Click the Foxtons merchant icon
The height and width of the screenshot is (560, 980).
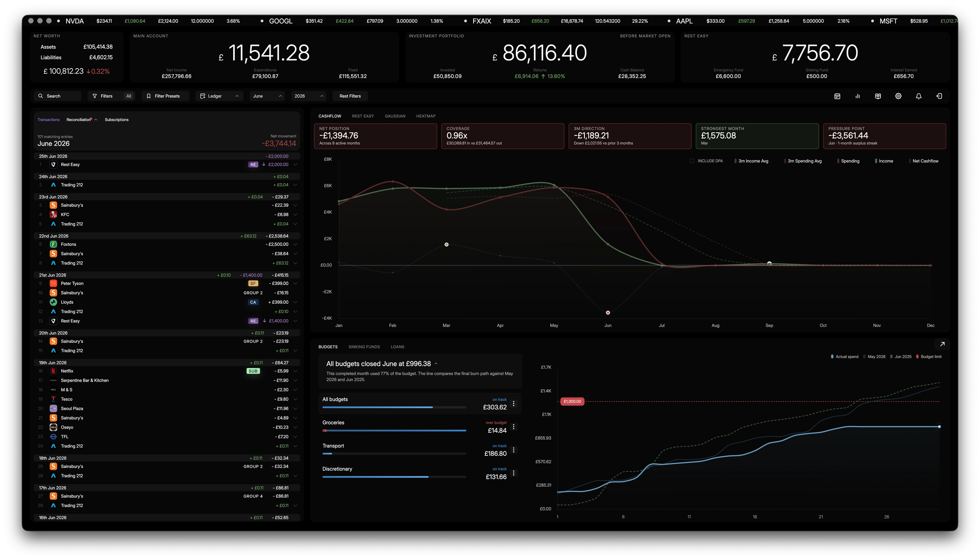(x=54, y=244)
